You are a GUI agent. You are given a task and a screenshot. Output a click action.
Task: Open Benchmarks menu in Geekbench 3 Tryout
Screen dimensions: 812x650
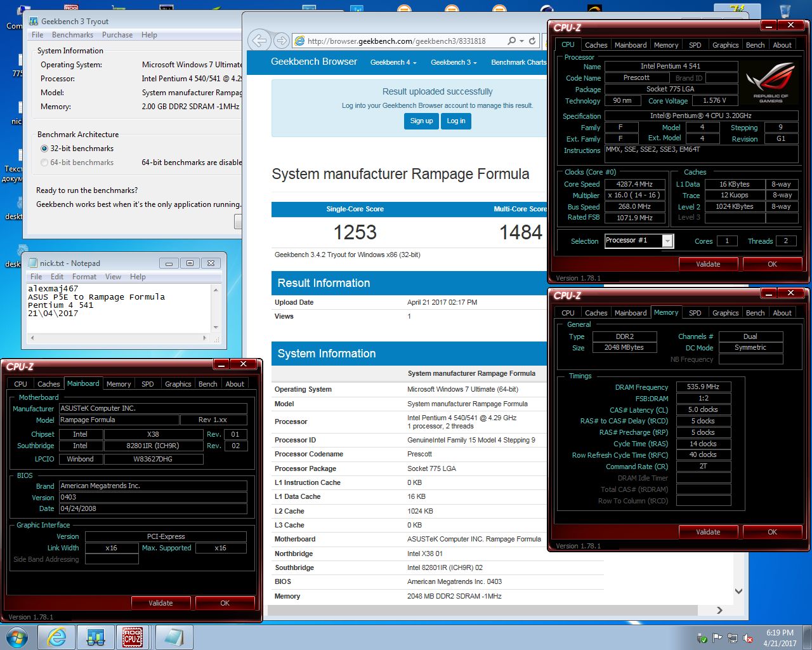point(72,35)
